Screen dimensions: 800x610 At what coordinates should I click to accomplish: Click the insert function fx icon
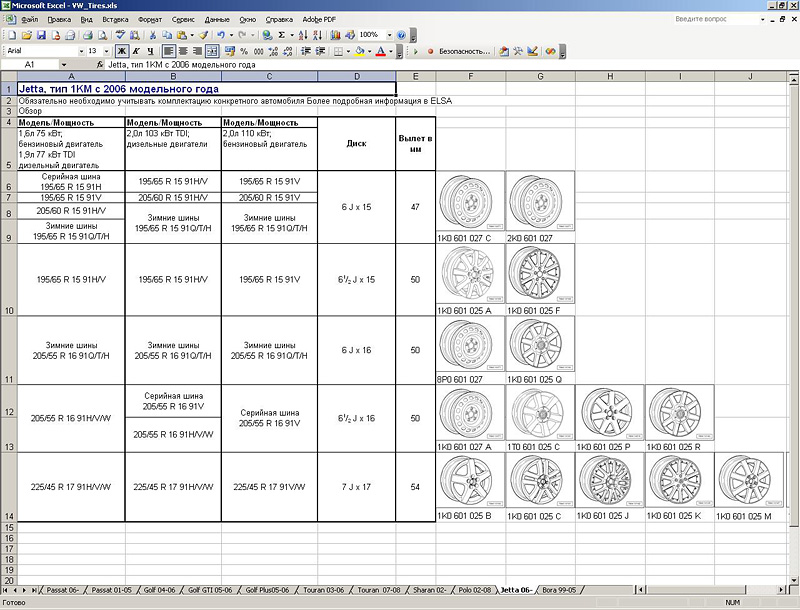pos(100,65)
